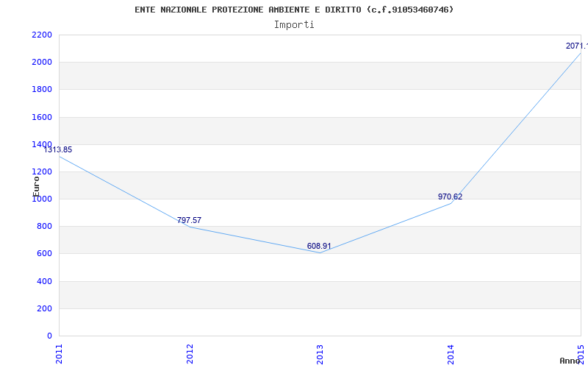The width and height of the screenshot is (588, 368).
Task: Click the Euro y-axis title
Action: pyautogui.click(x=36, y=184)
